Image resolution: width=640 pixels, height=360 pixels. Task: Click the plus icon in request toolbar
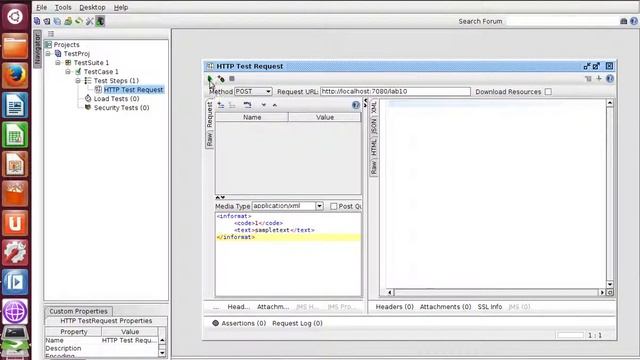tap(599, 78)
